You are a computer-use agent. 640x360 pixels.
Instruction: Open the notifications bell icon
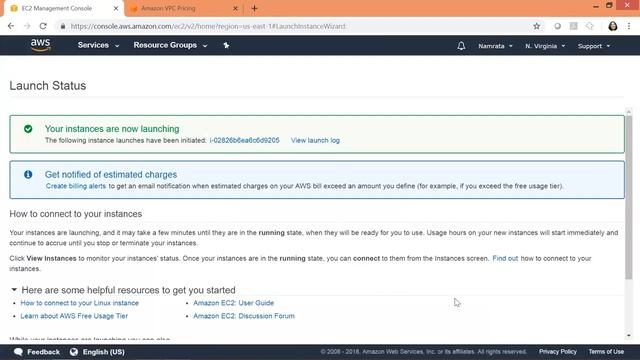pyautogui.click(x=461, y=46)
